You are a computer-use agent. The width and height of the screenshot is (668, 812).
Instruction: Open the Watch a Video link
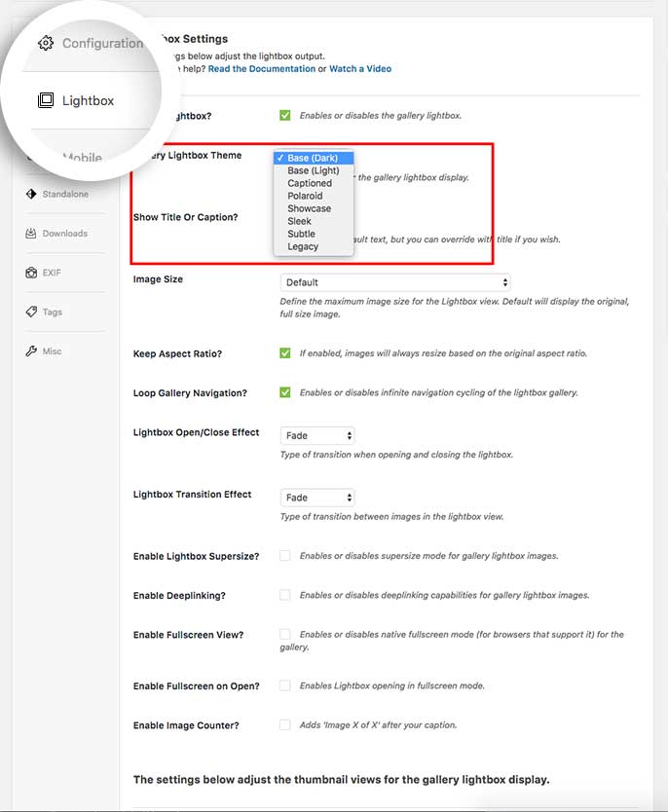360,69
